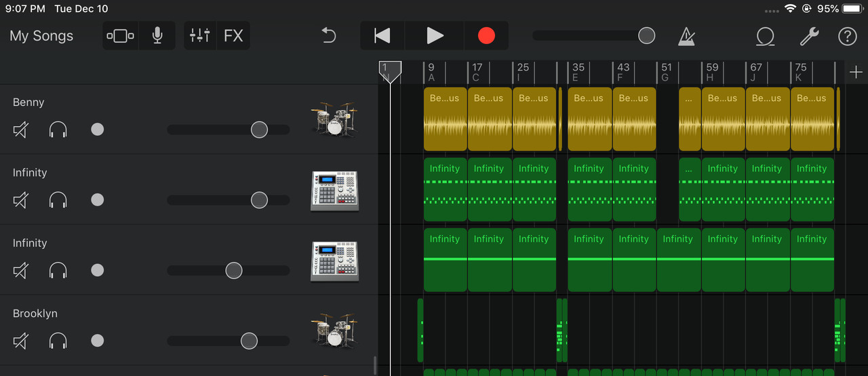
Task: Tap the track list vertical scrollbar
Action: click(x=375, y=366)
